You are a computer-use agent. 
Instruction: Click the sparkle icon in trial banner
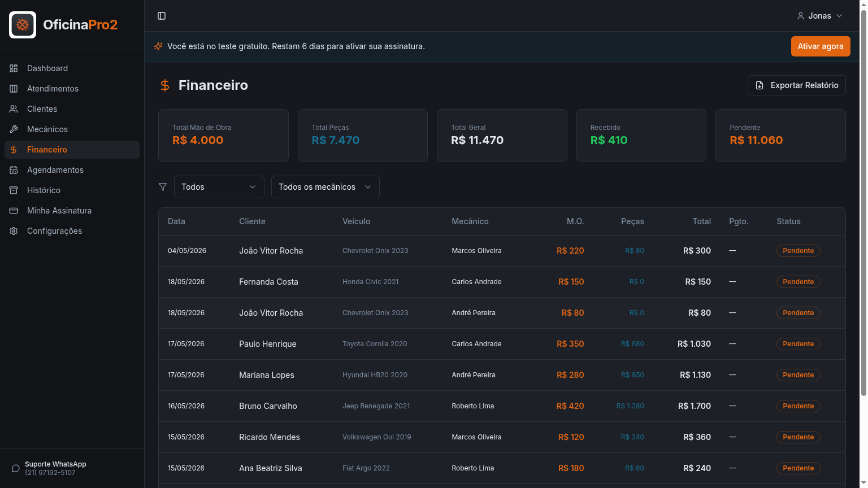[x=158, y=46]
